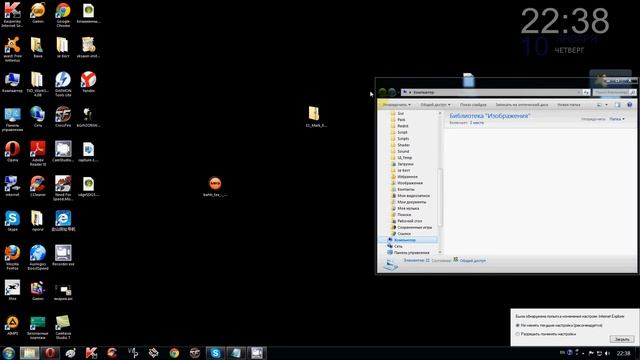Click Explorer help question mark icon
The height and width of the screenshot is (360, 640).
coord(629,105)
